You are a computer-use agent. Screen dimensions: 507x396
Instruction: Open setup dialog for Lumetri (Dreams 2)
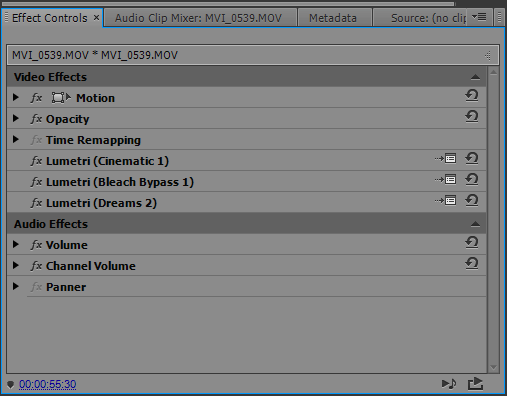coord(445,201)
